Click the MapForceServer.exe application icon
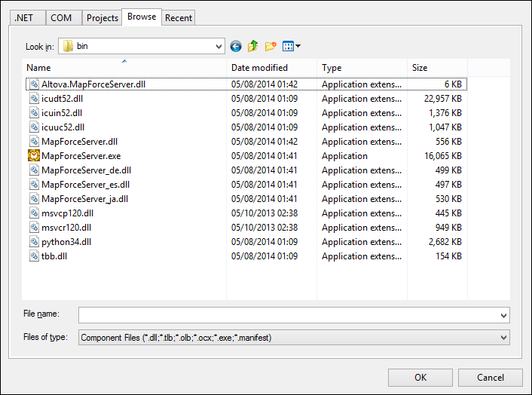532x395 pixels. coord(34,156)
